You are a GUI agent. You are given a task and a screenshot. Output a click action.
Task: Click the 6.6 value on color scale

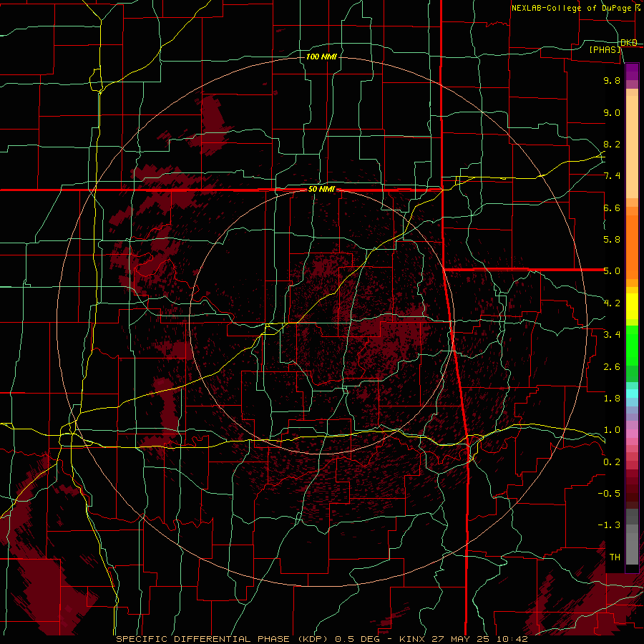pos(612,208)
